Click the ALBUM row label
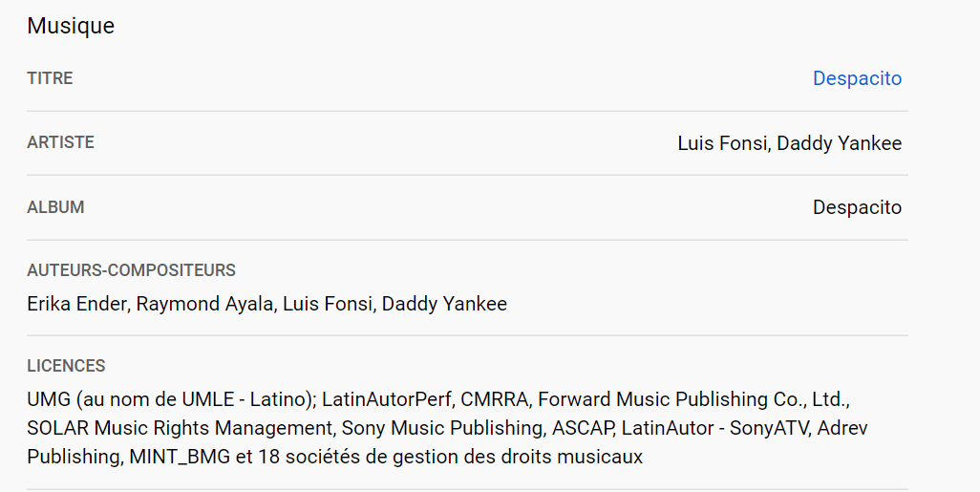The height and width of the screenshot is (492, 980). tap(55, 207)
